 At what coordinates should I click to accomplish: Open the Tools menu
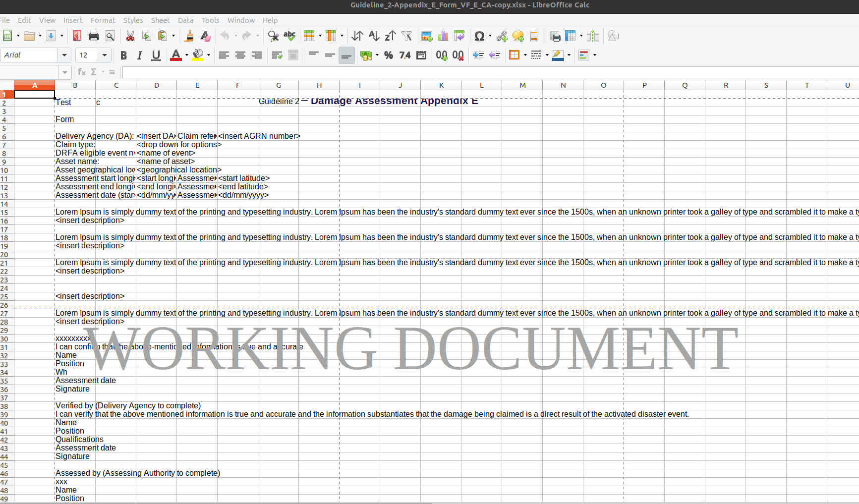(x=210, y=20)
